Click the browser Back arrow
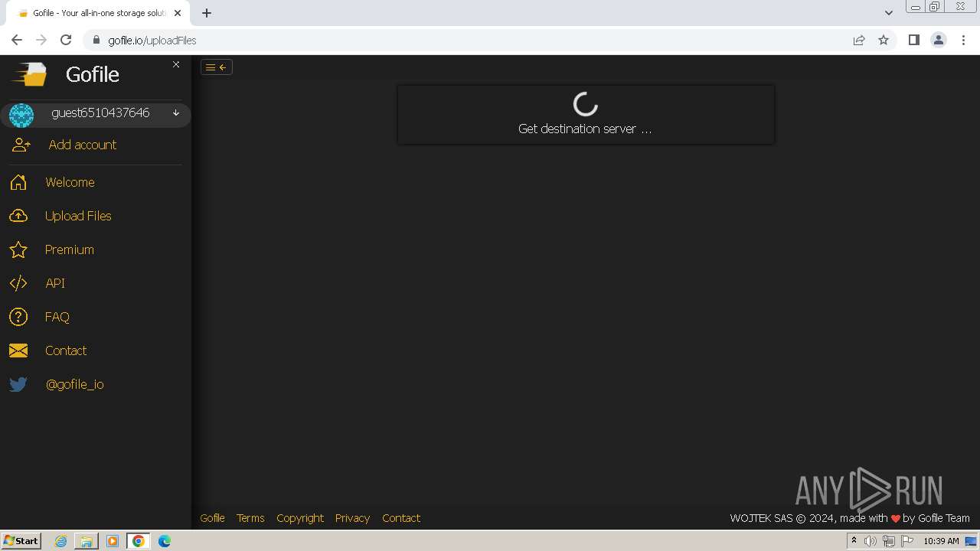Screen dimensions: 980x551 pyautogui.click(x=17, y=40)
